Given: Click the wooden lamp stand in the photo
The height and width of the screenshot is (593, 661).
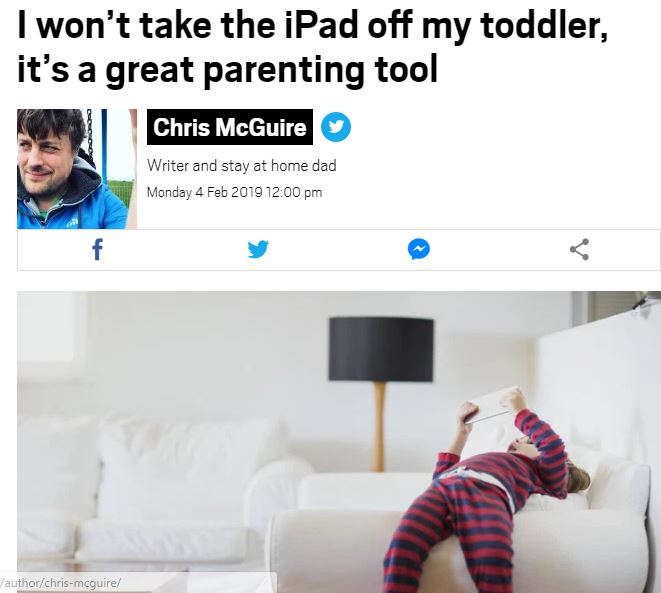Looking at the screenshot, I should click(379, 427).
